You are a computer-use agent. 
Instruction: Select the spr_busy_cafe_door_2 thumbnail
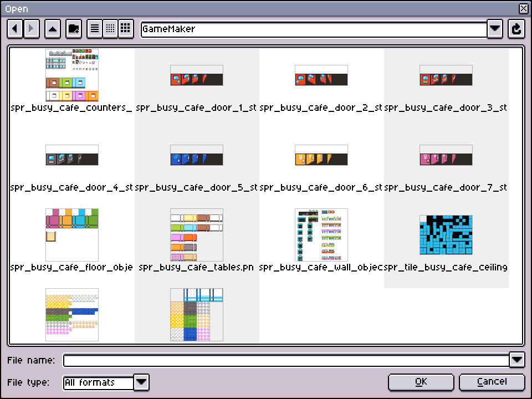(x=321, y=75)
